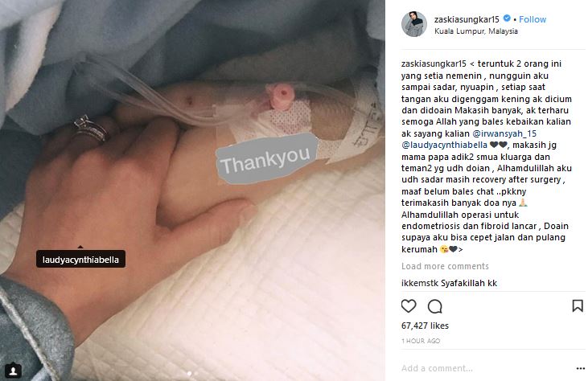Open zaskiasungkar15 username in the header
The height and width of the screenshot is (381, 588).
(467, 19)
